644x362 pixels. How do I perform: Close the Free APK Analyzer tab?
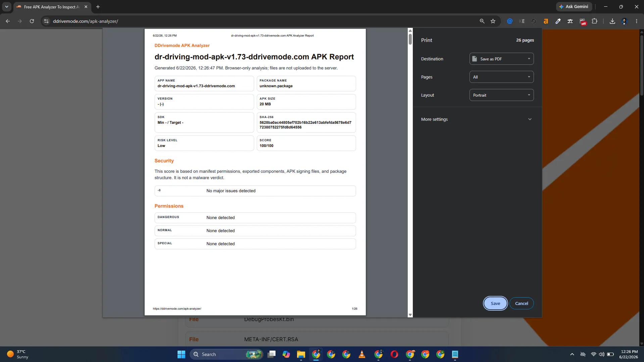click(x=86, y=7)
